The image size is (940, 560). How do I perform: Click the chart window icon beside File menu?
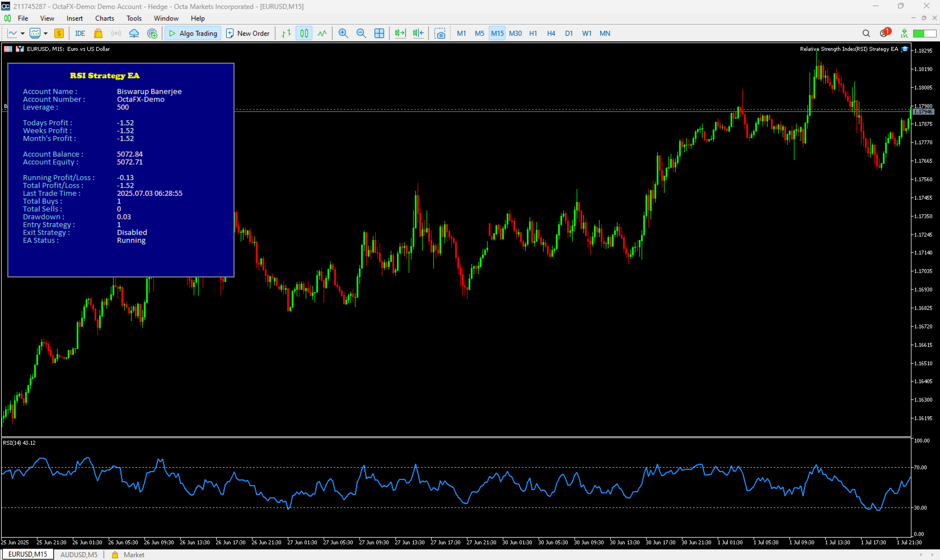(x=7, y=18)
